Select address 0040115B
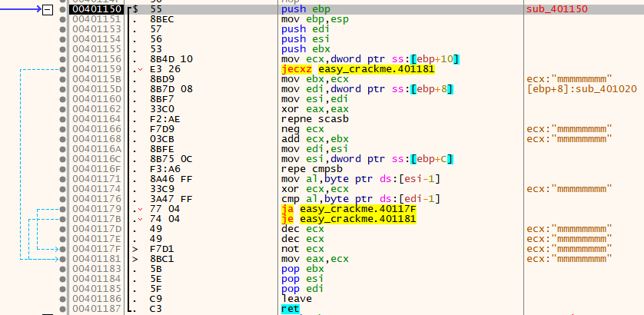 pyautogui.click(x=97, y=79)
